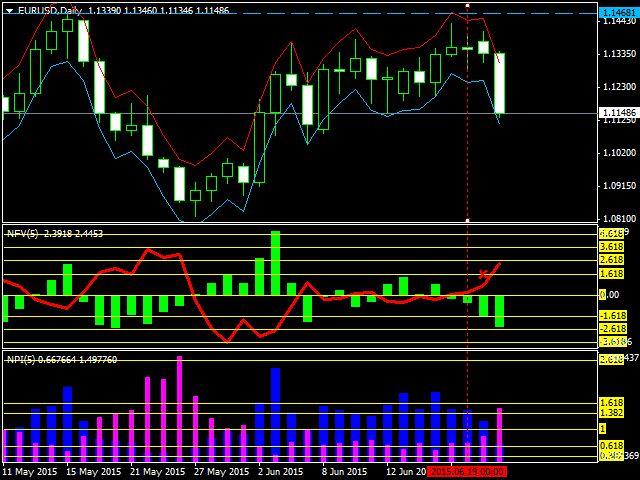Click the 2 Jun 2015 date label

(281, 472)
